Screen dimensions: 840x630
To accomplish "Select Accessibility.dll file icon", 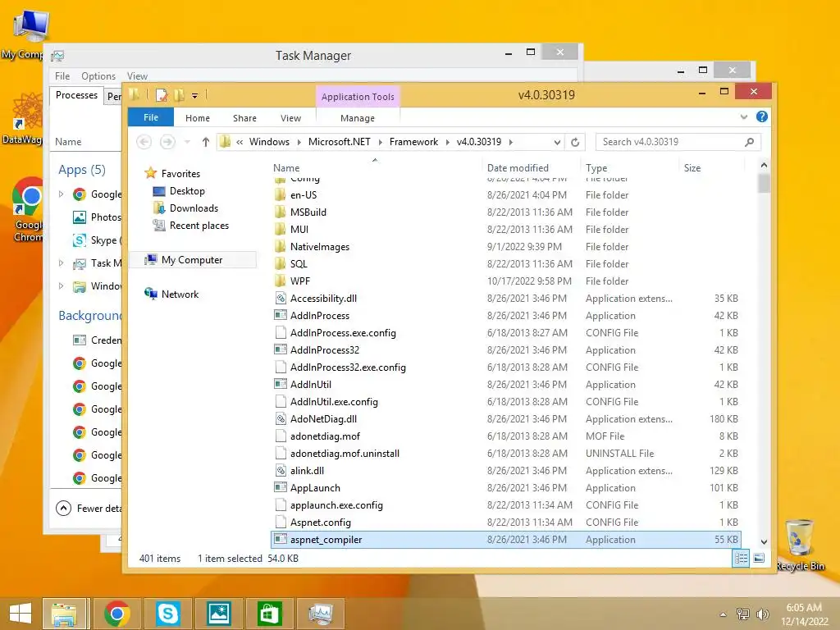I will [x=281, y=299].
